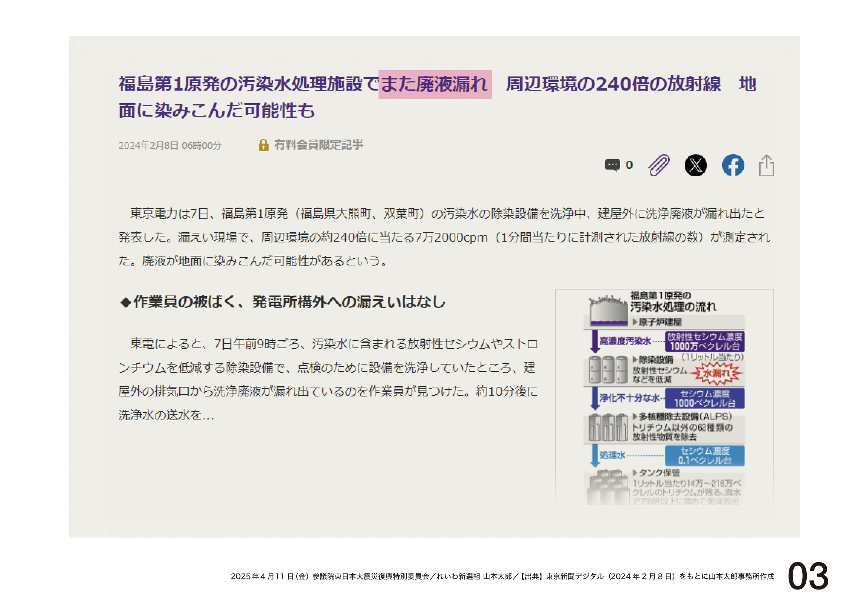This screenshot has width=868, height=614.
Task: Click the 高濃度汚染水 label
Action: (625, 341)
